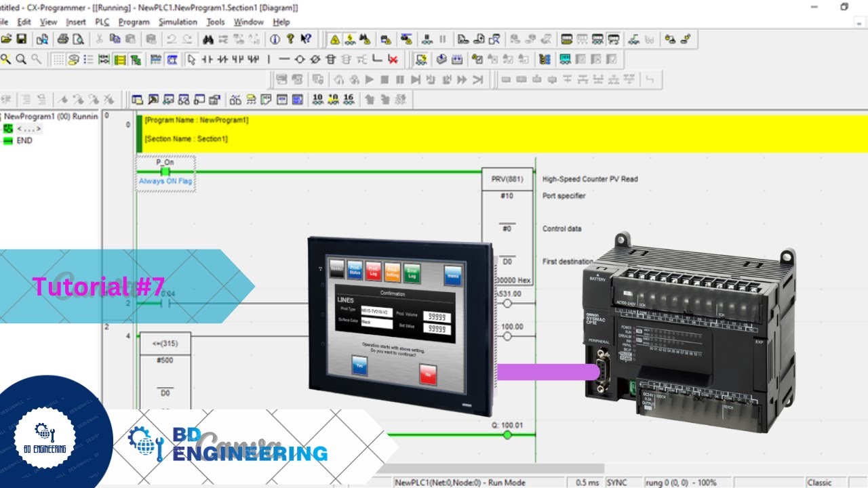Select the P_On Always ON Flag contact
Viewport: 868px width, 488px height.
coord(165,172)
